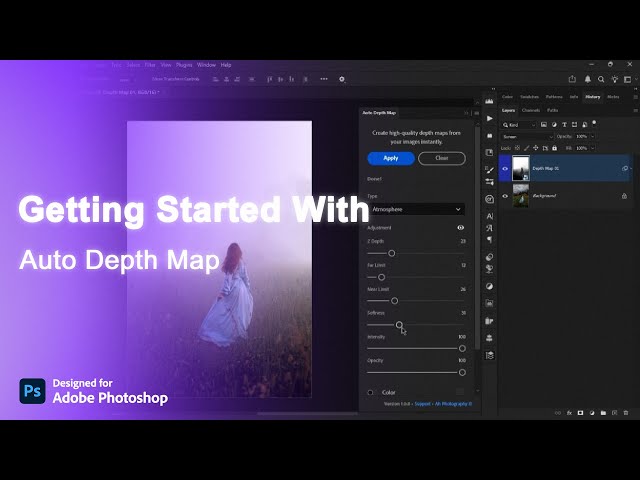Open the stacked Layers icon in dock
The image size is (640, 480).
[x=489, y=356]
